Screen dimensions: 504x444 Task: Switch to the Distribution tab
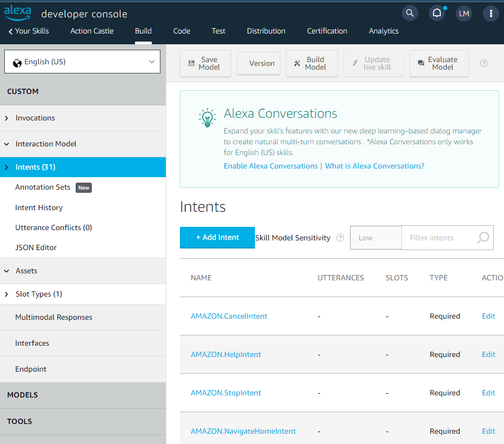click(x=266, y=31)
